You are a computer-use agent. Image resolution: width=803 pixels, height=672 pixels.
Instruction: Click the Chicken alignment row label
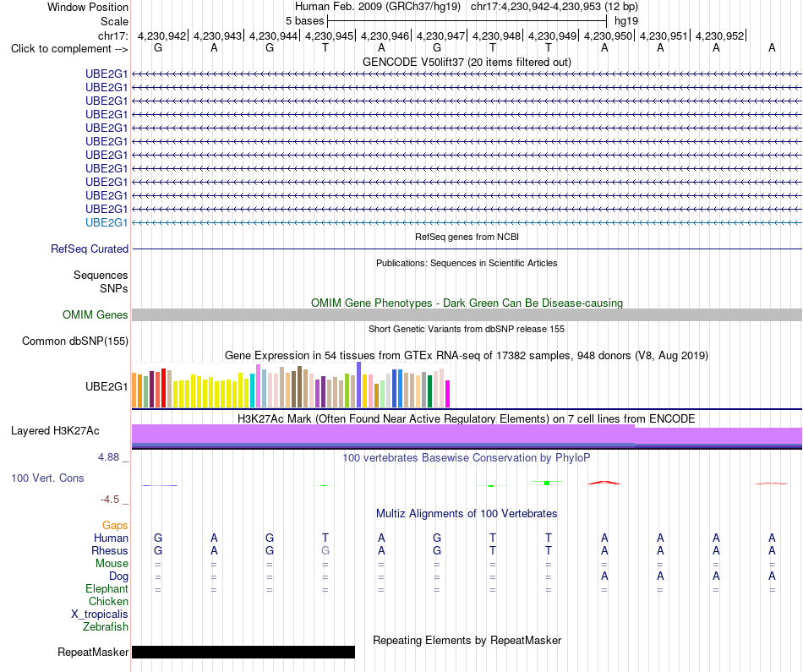[108, 601]
